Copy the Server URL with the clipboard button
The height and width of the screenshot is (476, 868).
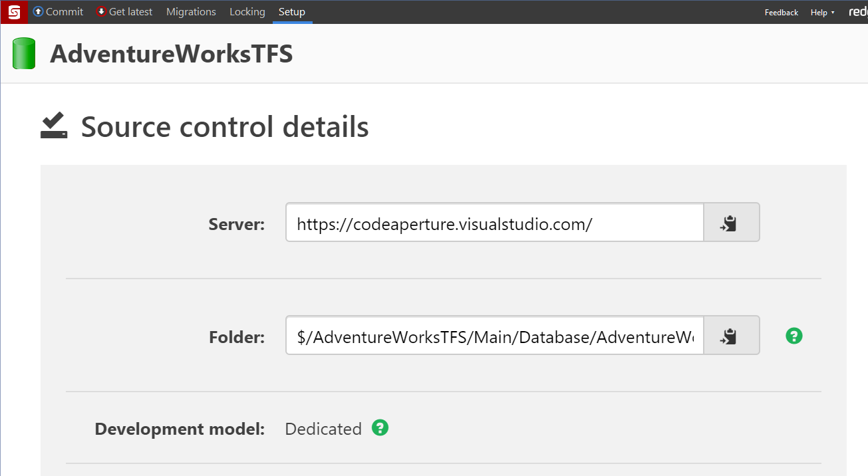731,223
